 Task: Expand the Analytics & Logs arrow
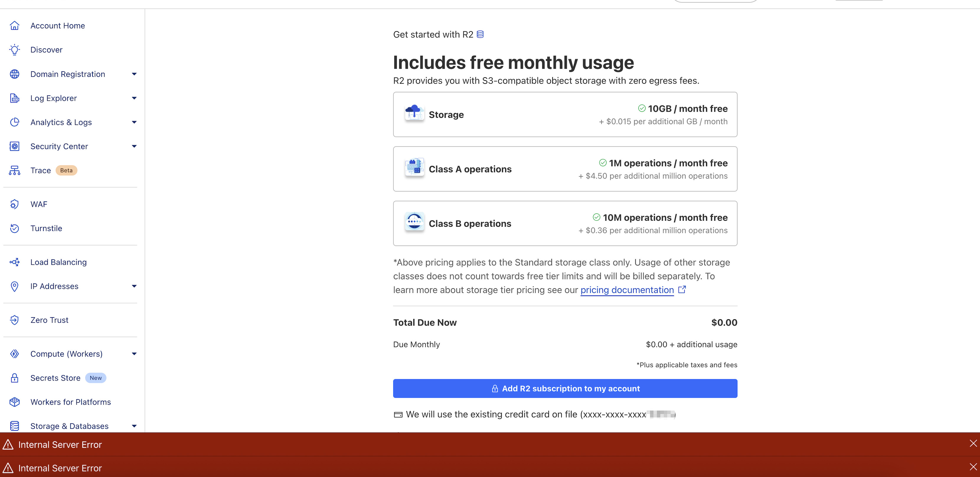(x=134, y=122)
